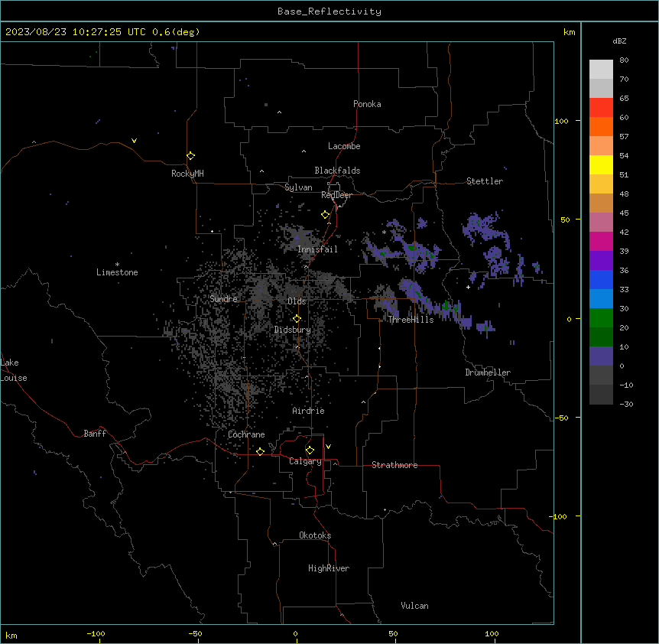This screenshot has width=659, height=644.
Task: Click the Ponoka city label
Action: 367,104
